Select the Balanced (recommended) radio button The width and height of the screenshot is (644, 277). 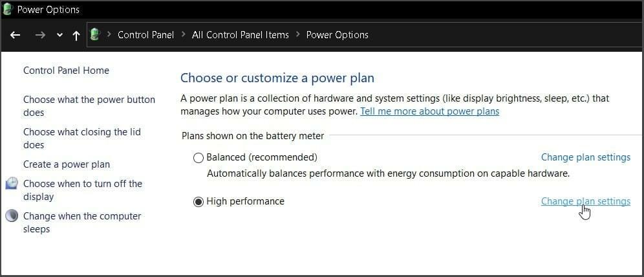199,158
